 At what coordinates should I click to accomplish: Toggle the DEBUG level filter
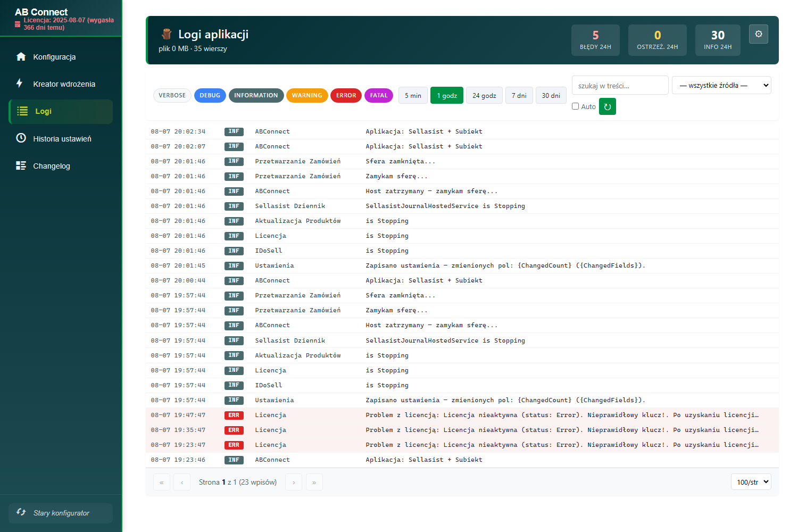[210, 95]
